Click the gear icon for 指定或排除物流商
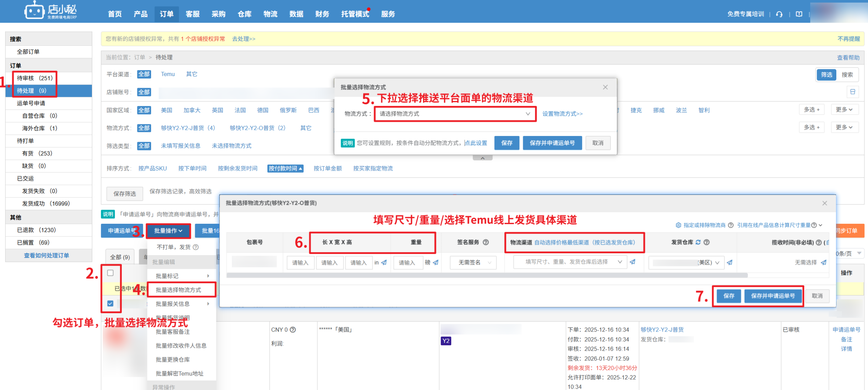This screenshot has height=390, width=868. [x=678, y=225]
